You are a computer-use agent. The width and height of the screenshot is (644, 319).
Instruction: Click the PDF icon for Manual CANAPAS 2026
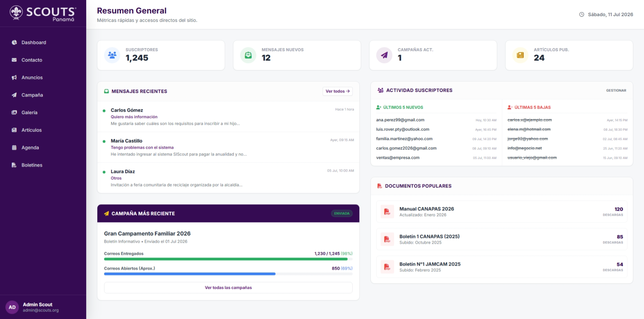click(x=387, y=212)
